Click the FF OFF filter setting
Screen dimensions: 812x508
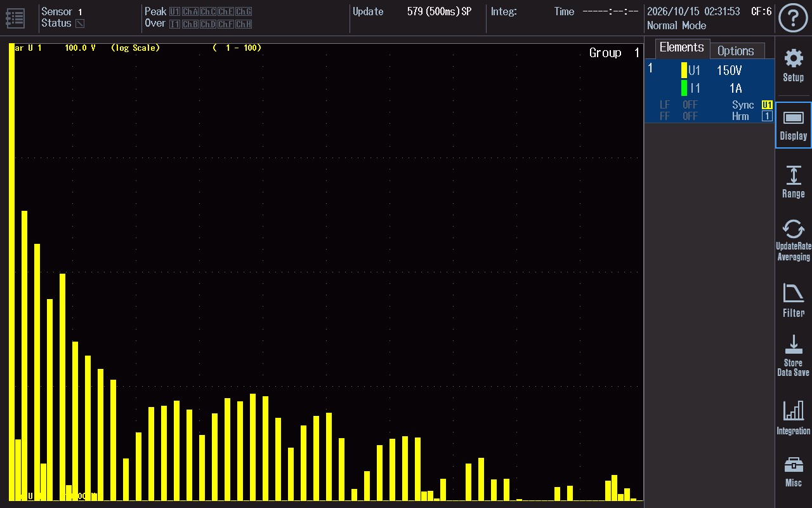coord(679,116)
